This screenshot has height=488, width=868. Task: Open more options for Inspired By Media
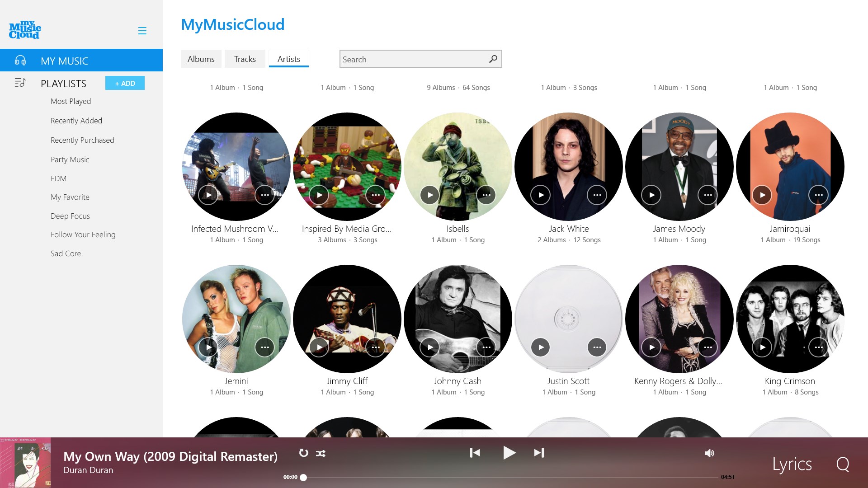(x=376, y=195)
